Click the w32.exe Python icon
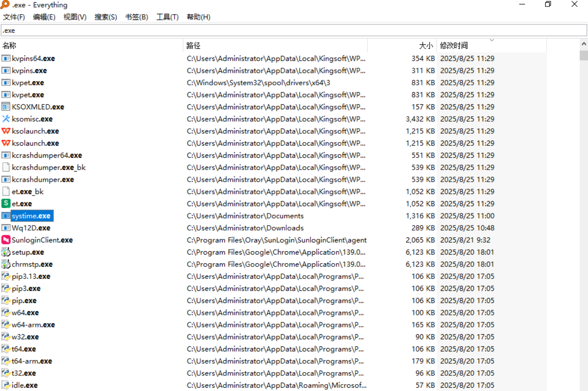Image resolution: width=588 pixels, height=391 pixels. pos(6,337)
